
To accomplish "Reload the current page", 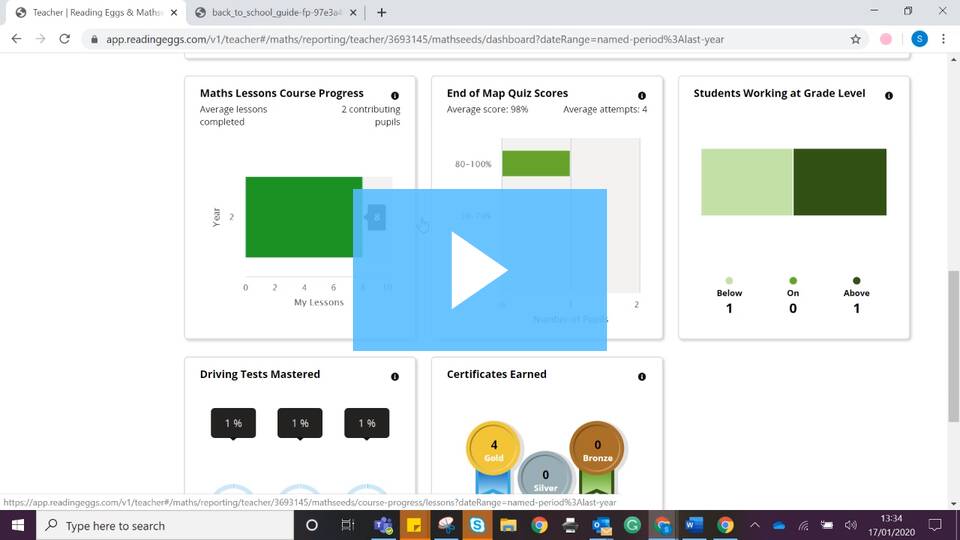I will point(64,39).
